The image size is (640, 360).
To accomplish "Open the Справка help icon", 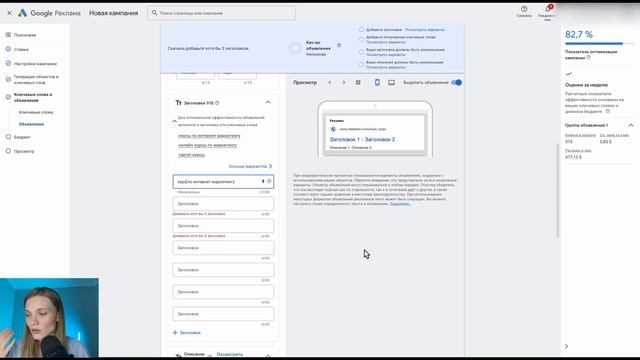I will [x=524, y=9].
